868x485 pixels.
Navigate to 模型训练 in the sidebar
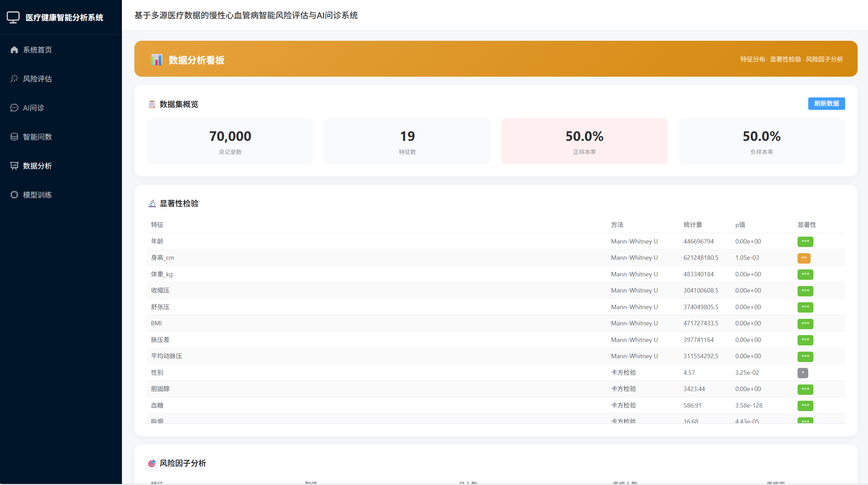pos(61,195)
